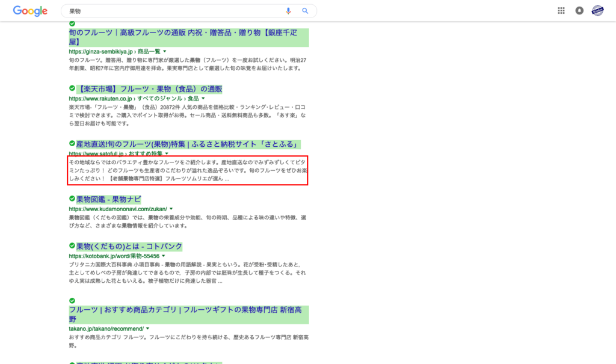616x364 pixels.
Task: Click the https://kotobank.jp/word/果物-55456 URL text
Action: point(114,256)
